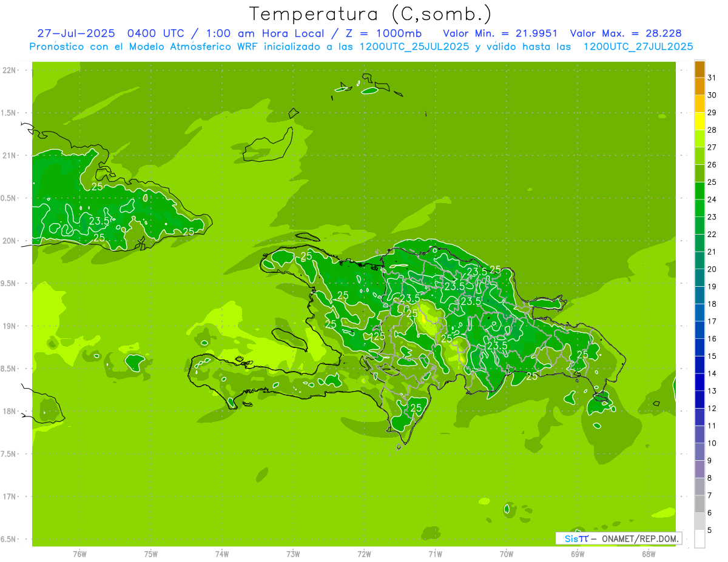Click the "7.5N" latitude label
The height and width of the screenshot is (562, 728).
point(8,454)
